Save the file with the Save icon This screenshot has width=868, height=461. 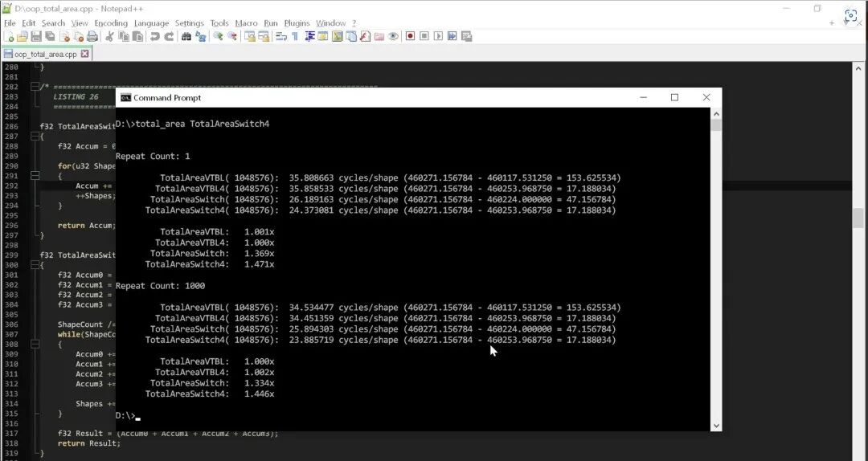pyautogui.click(x=36, y=36)
